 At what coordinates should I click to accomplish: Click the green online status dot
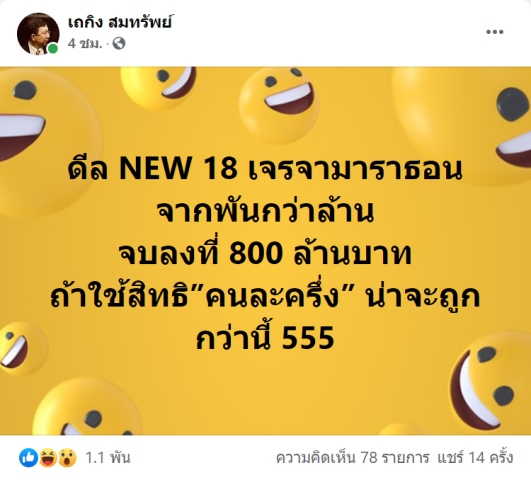53,49
